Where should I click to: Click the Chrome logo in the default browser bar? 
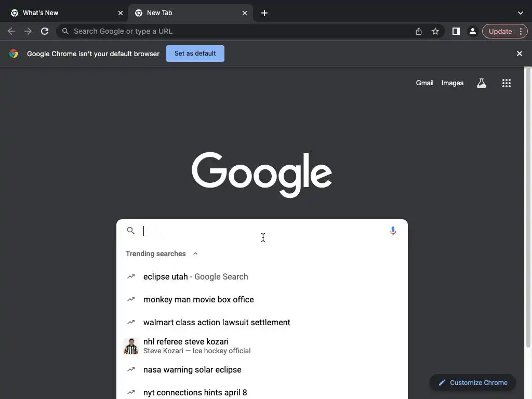coord(14,54)
